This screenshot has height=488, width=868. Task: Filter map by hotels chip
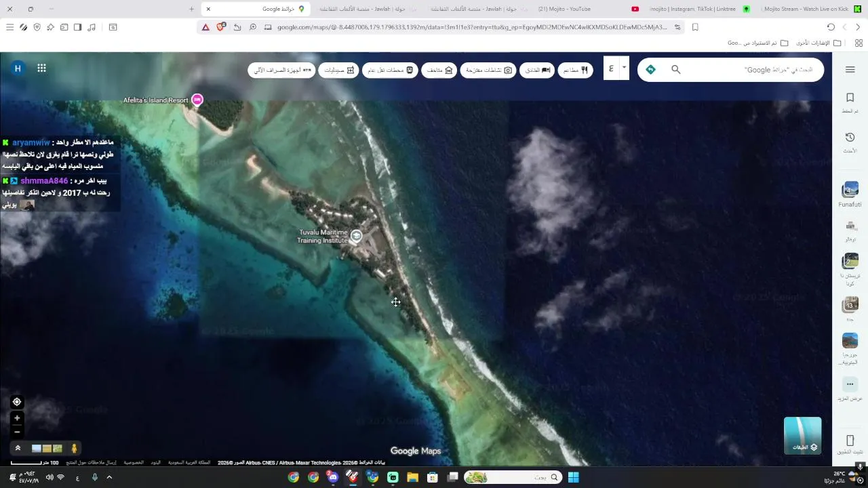[x=537, y=70]
